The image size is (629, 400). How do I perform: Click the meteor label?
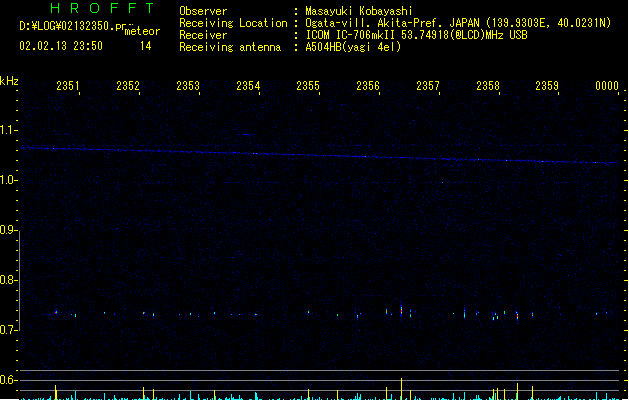(x=142, y=31)
